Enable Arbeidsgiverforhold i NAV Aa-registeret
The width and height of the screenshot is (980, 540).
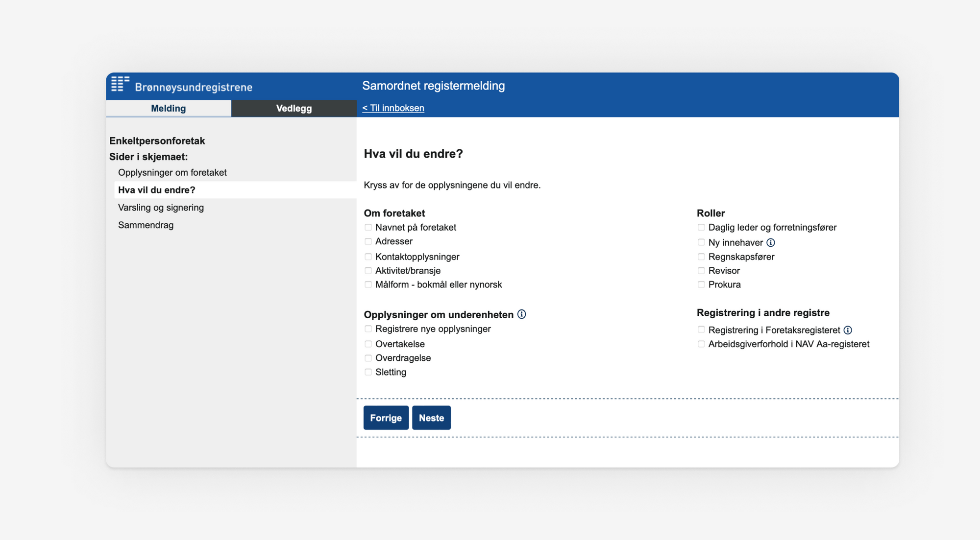(x=701, y=344)
